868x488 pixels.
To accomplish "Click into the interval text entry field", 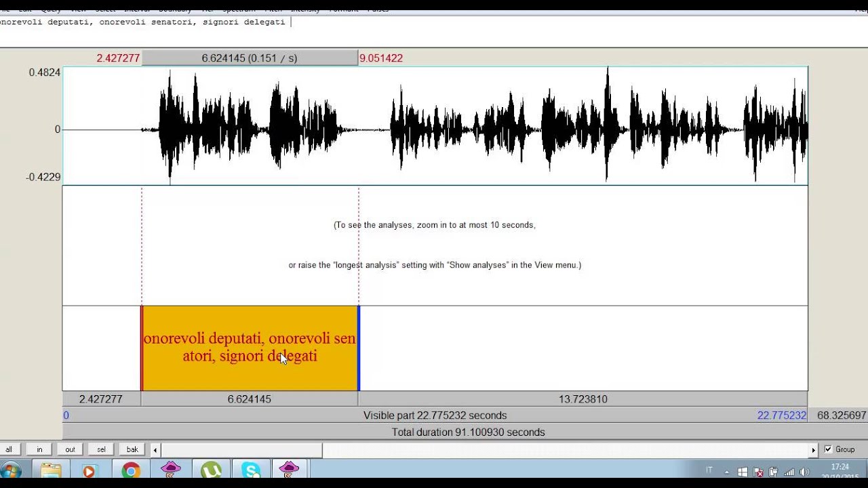I will (434, 31).
